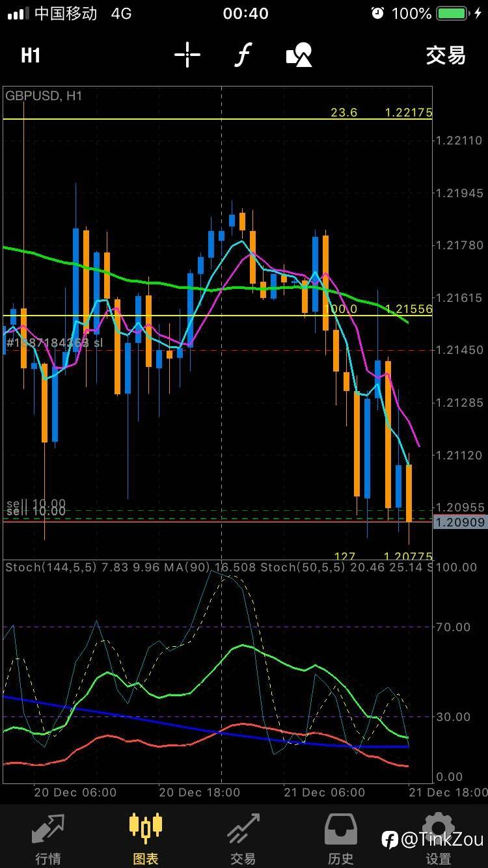Image resolution: width=488 pixels, height=868 pixels.
Task: Tap the 1.21556 Fibonacci price value
Action: tap(409, 309)
